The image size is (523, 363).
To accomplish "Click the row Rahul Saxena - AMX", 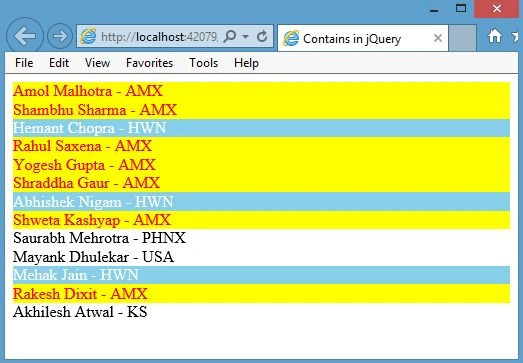I will 262,146.
